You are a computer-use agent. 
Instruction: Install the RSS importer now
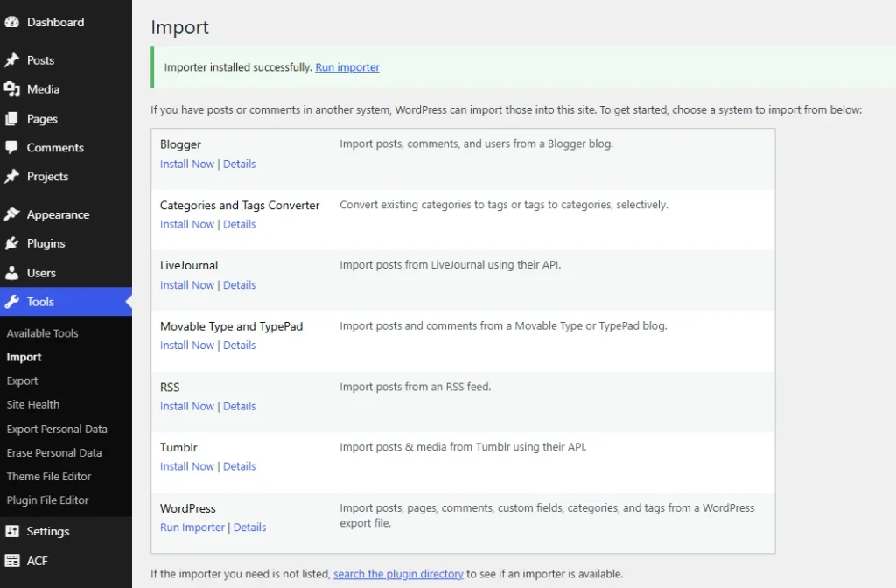[x=187, y=406]
